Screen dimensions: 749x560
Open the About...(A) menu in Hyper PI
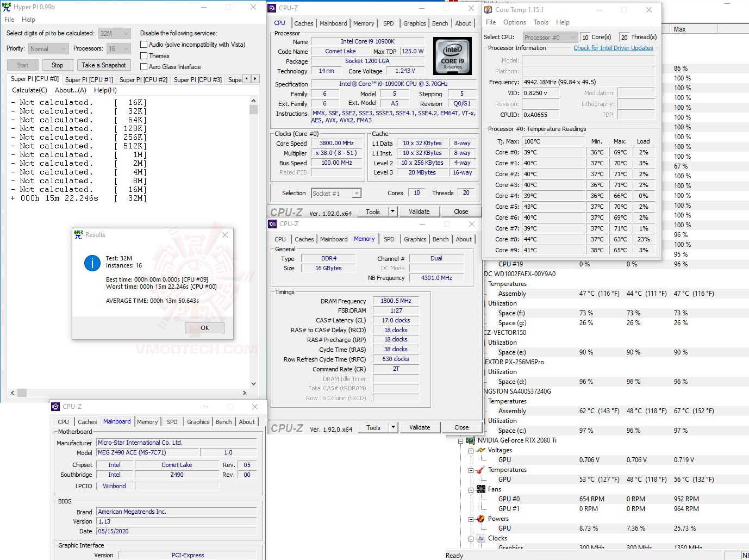pos(71,90)
